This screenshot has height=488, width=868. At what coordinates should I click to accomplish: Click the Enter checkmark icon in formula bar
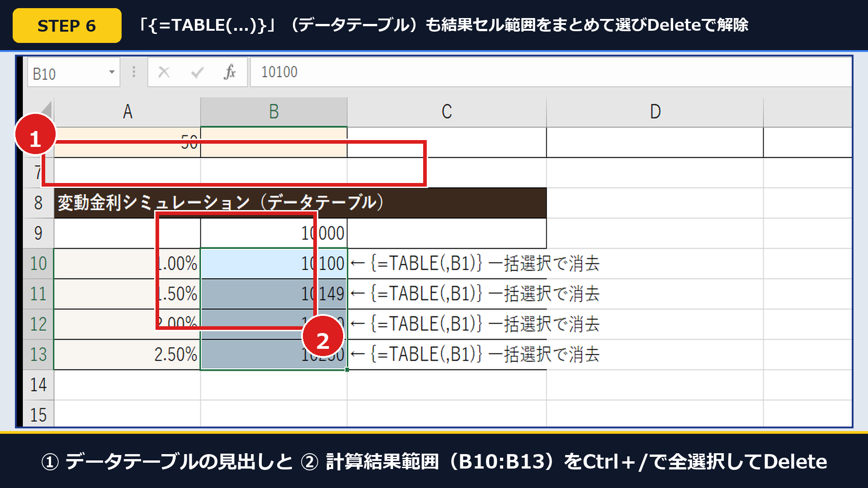(197, 72)
